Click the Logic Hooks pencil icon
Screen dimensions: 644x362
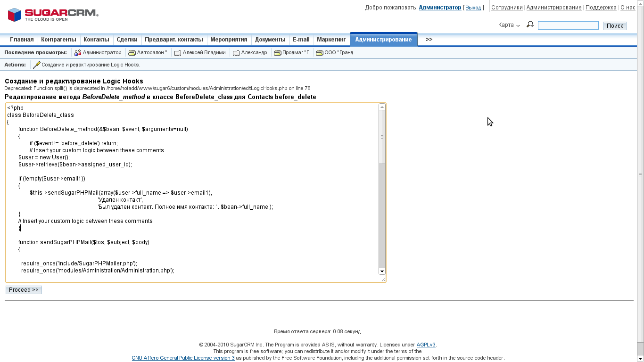[36, 65]
